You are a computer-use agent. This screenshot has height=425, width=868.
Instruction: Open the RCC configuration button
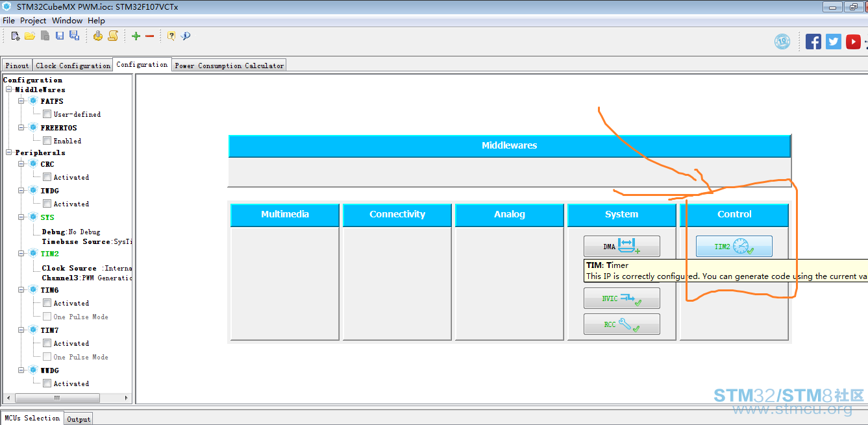click(622, 324)
